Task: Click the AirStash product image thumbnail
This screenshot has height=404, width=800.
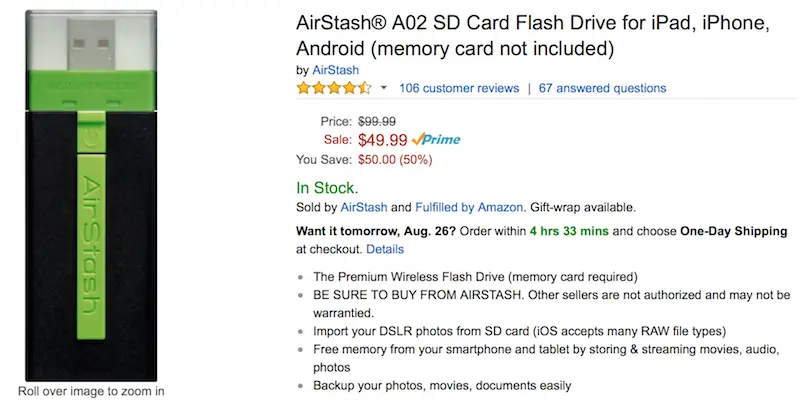Action: click(x=91, y=195)
